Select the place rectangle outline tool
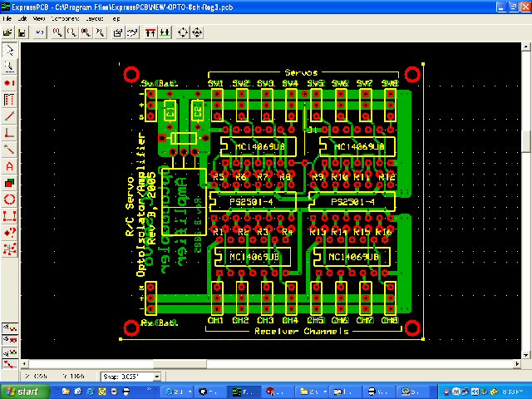The width and height of the screenshot is (532, 399). (x=9, y=216)
